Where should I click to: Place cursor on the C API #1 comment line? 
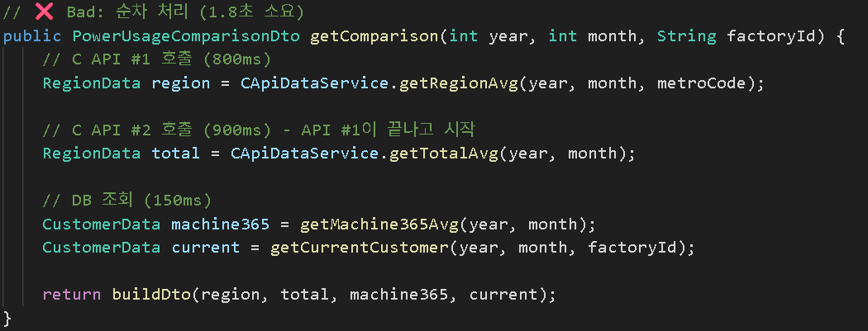[x=157, y=59]
